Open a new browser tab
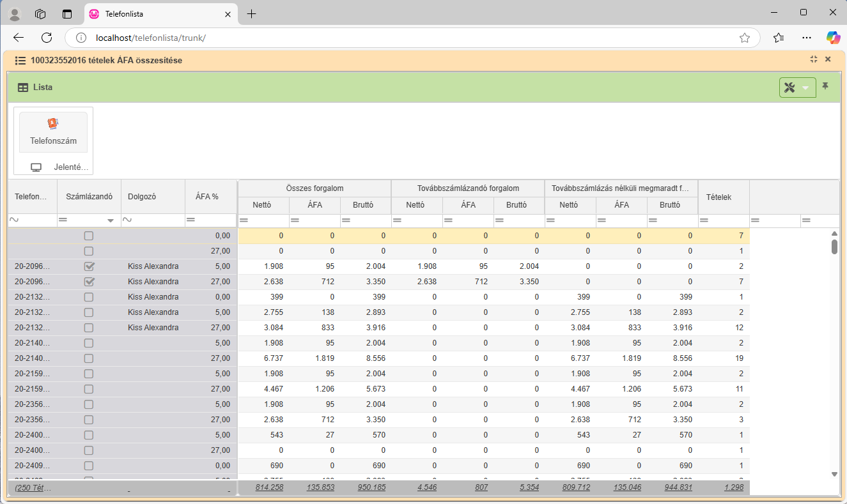 [x=251, y=13]
